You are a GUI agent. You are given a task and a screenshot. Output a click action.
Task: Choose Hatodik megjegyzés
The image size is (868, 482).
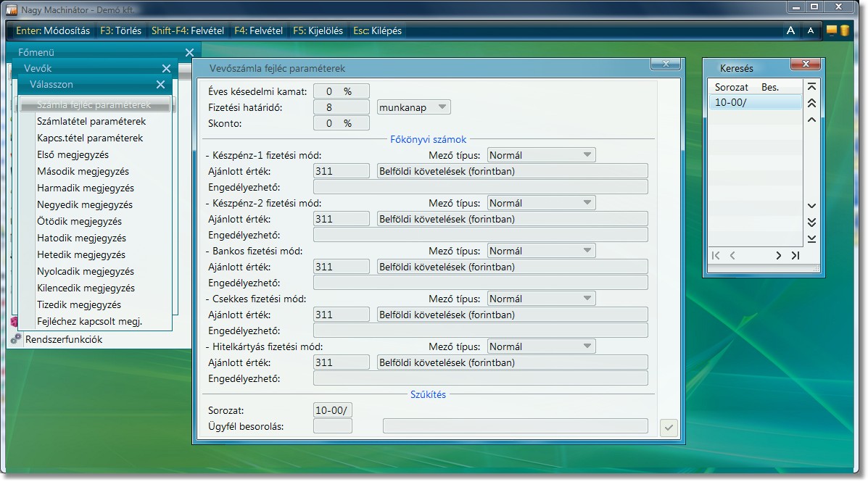(x=81, y=238)
